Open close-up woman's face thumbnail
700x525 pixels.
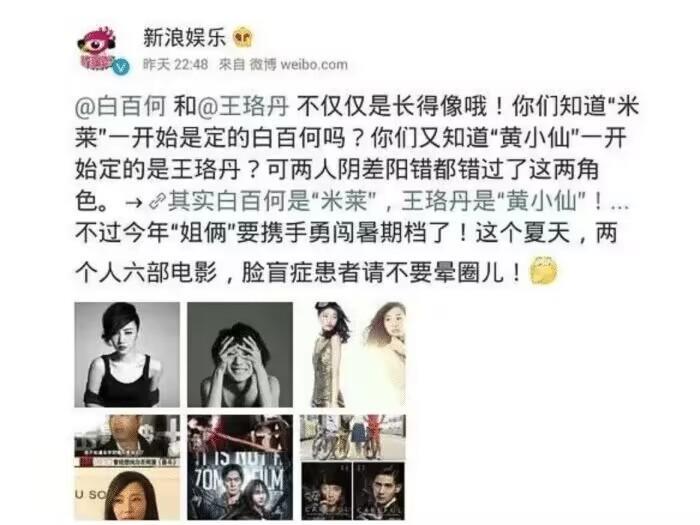point(127,494)
